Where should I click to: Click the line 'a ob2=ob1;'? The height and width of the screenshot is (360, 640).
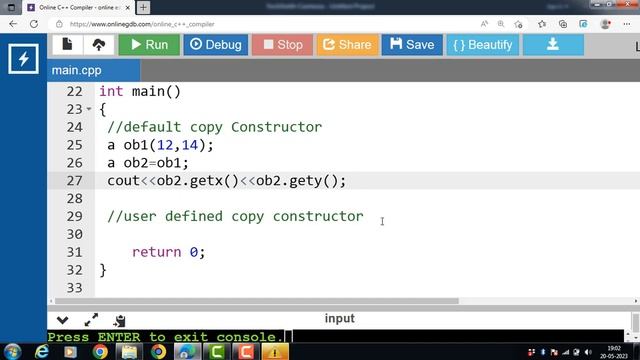148,163
